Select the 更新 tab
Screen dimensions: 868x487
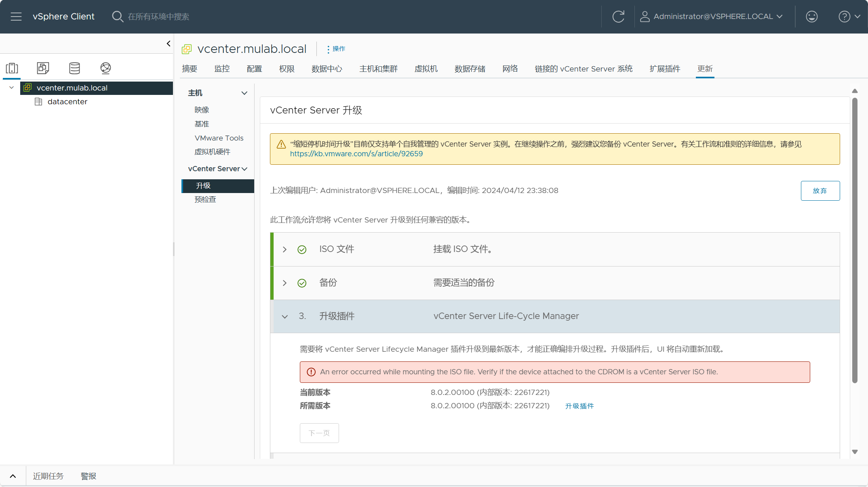tap(705, 69)
